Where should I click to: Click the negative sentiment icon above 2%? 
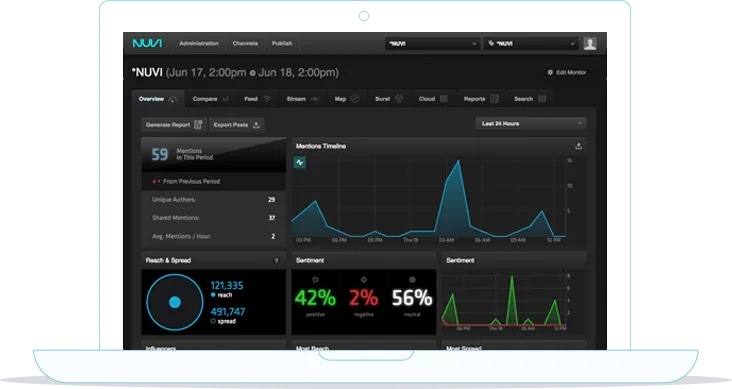click(x=364, y=280)
